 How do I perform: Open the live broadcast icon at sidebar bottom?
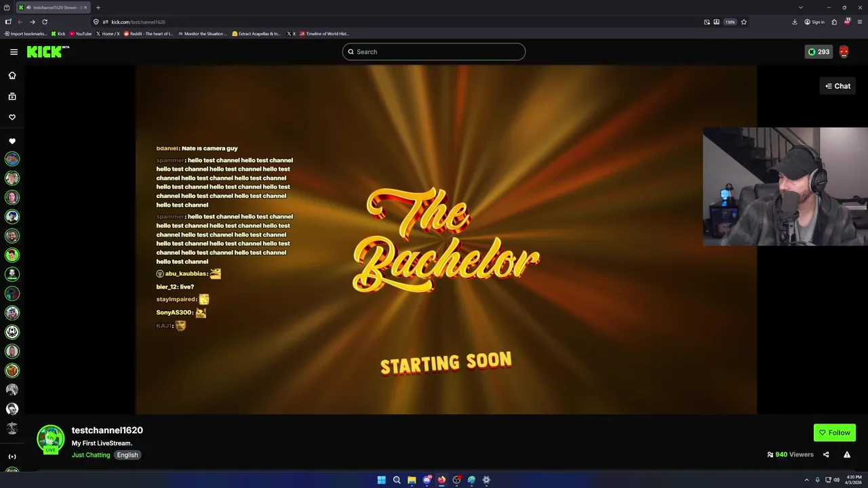(12, 456)
